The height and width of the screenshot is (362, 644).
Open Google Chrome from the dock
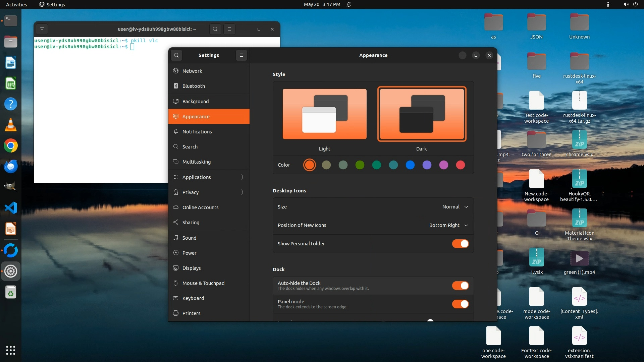[11, 146]
